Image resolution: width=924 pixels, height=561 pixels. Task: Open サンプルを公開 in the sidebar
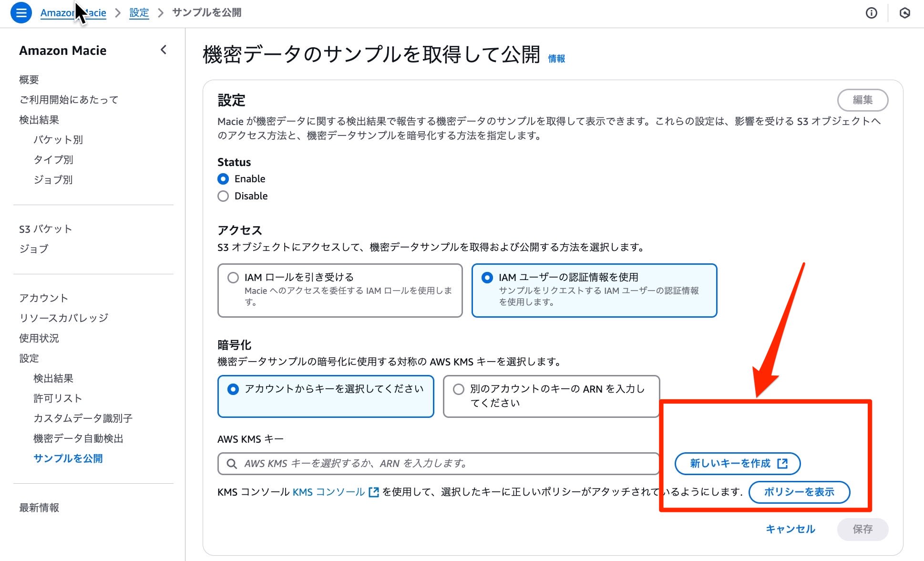[x=68, y=458]
